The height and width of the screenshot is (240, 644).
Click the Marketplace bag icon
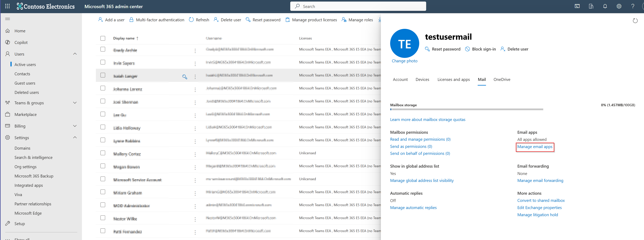[x=8, y=114]
